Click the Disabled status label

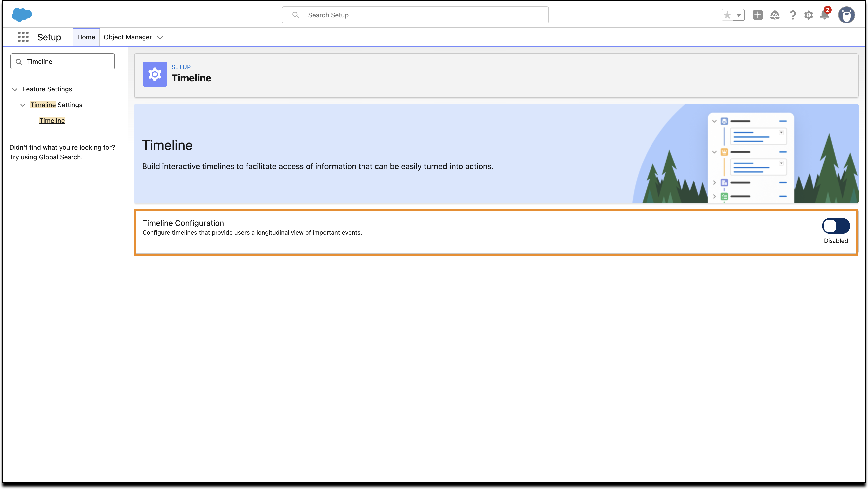point(836,241)
